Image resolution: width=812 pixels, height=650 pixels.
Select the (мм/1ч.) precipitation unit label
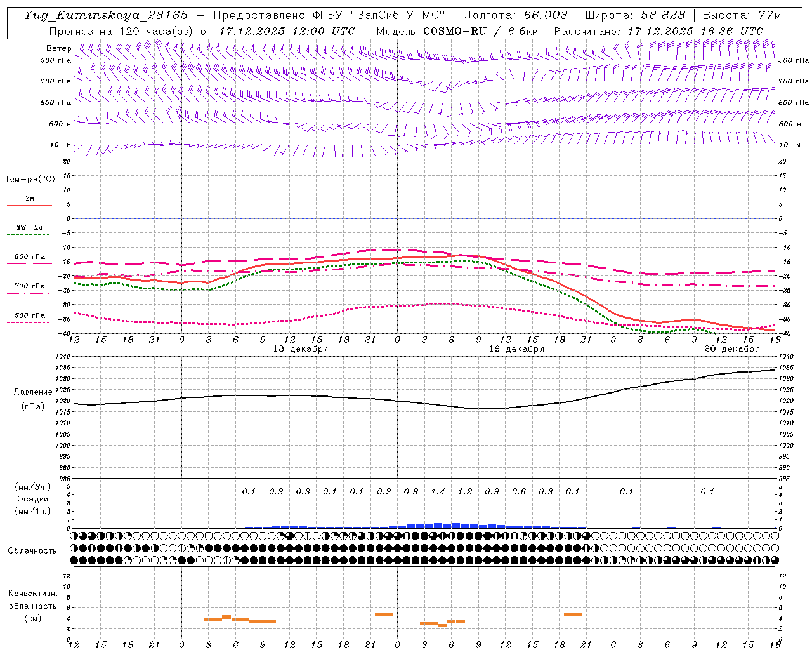(x=33, y=511)
